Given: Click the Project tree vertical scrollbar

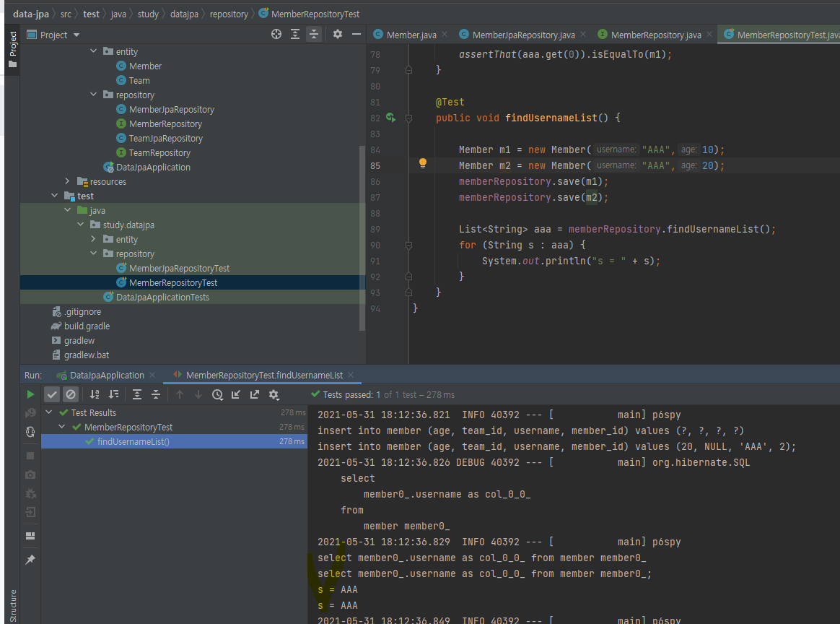Looking at the screenshot, I should point(362,238).
